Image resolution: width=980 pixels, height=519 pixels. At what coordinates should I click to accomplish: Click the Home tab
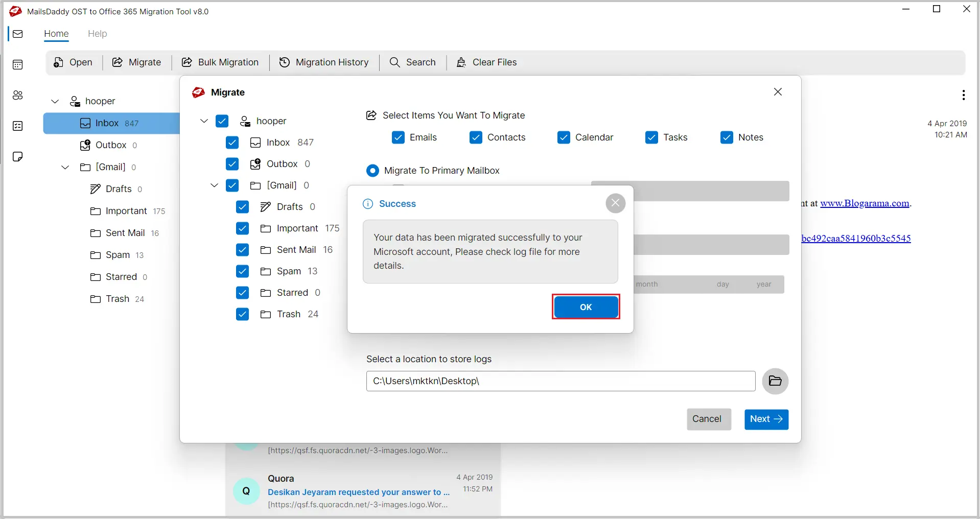56,34
